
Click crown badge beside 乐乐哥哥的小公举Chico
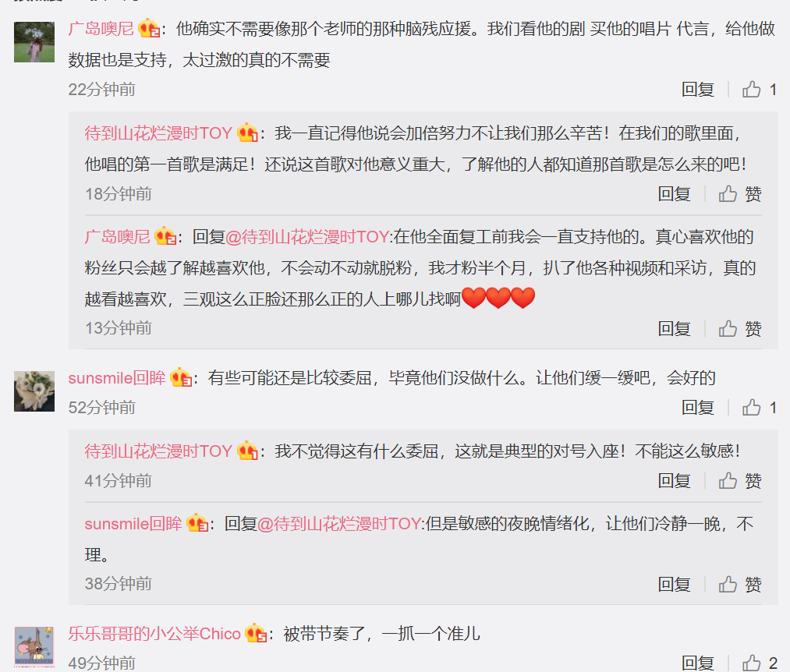[x=256, y=633]
